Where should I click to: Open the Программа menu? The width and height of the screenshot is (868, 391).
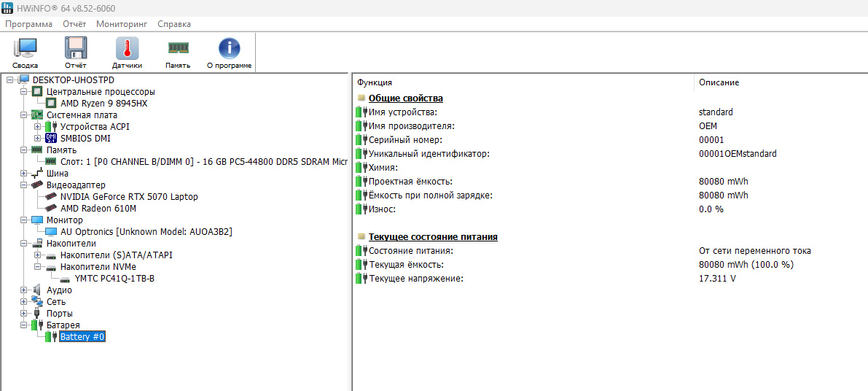[28, 24]
